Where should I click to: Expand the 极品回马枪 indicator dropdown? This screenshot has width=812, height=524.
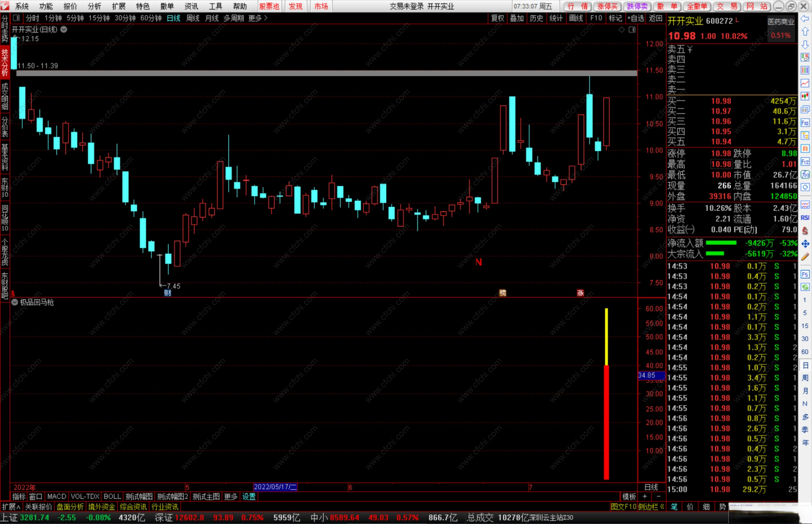(15, 302)
